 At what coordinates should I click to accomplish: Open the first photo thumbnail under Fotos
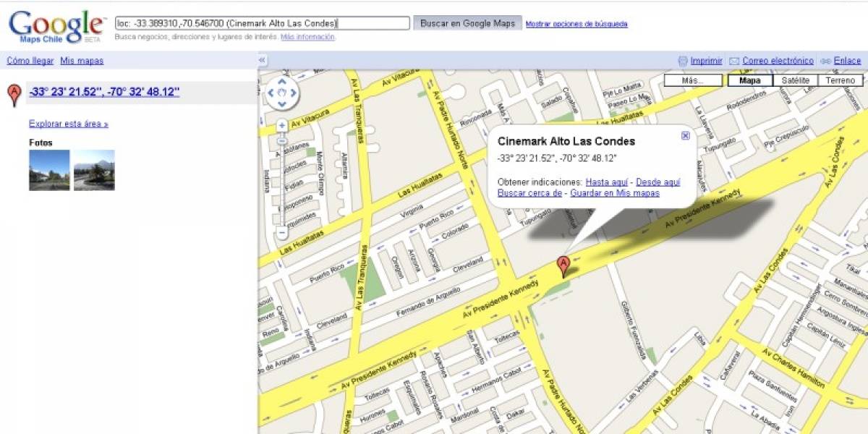[x=49, y=170]
